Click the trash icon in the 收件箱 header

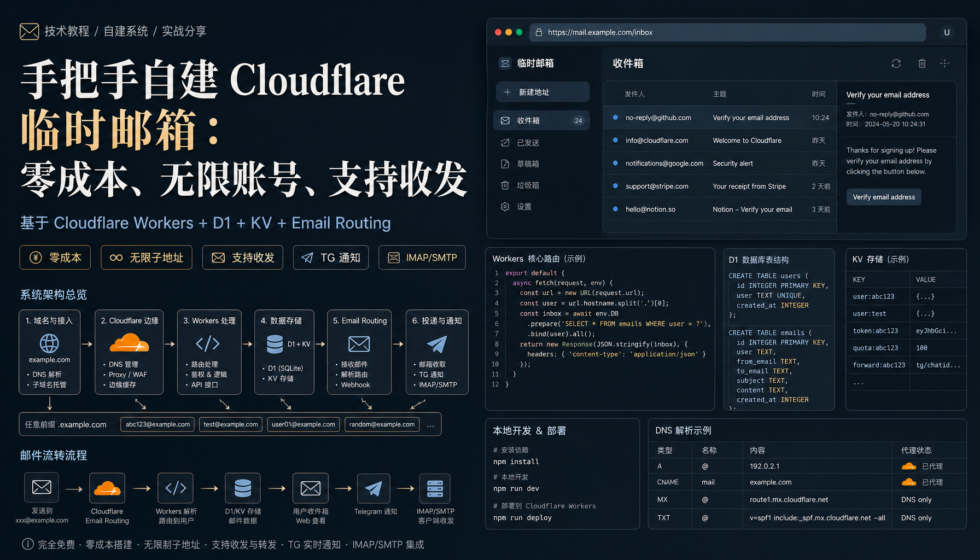click(922, 63)
